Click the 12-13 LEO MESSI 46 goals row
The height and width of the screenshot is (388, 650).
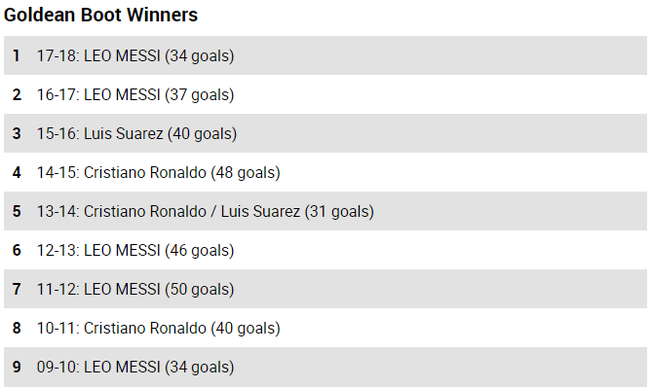click(325, 250)
